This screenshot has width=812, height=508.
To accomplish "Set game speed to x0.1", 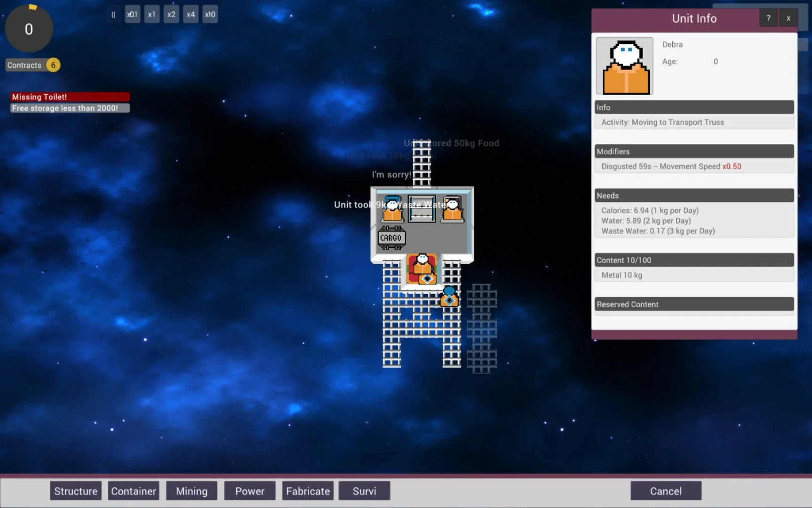I will [x=132, y=15].
